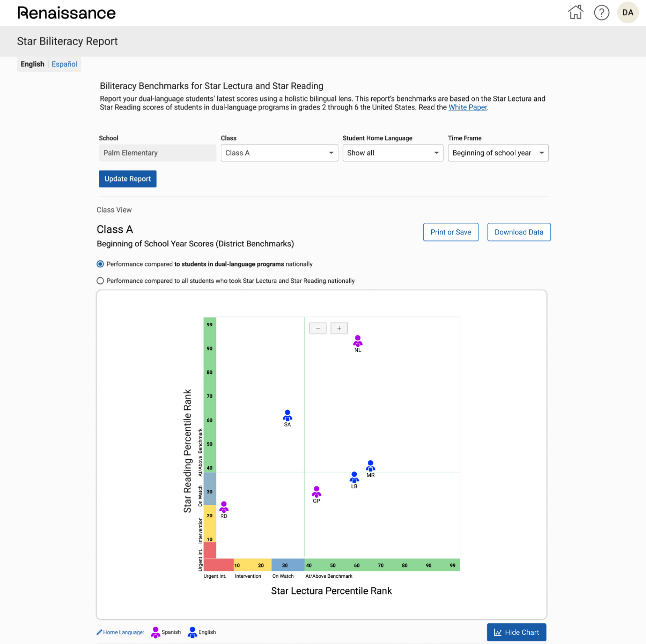Click the Home icon in header
646x644 pixels.
point(575,13)
